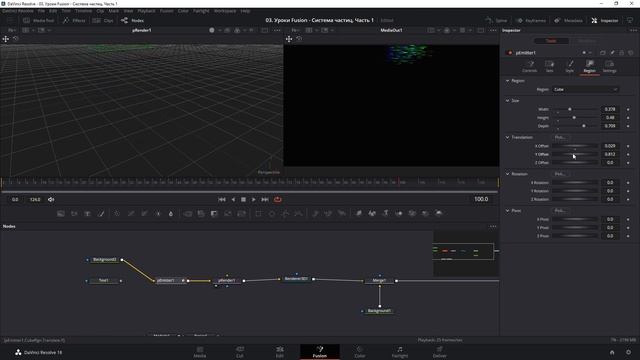Add a pRender particle node from toolbar
Viewport: 640px width, 360px height.
(341, 213)
